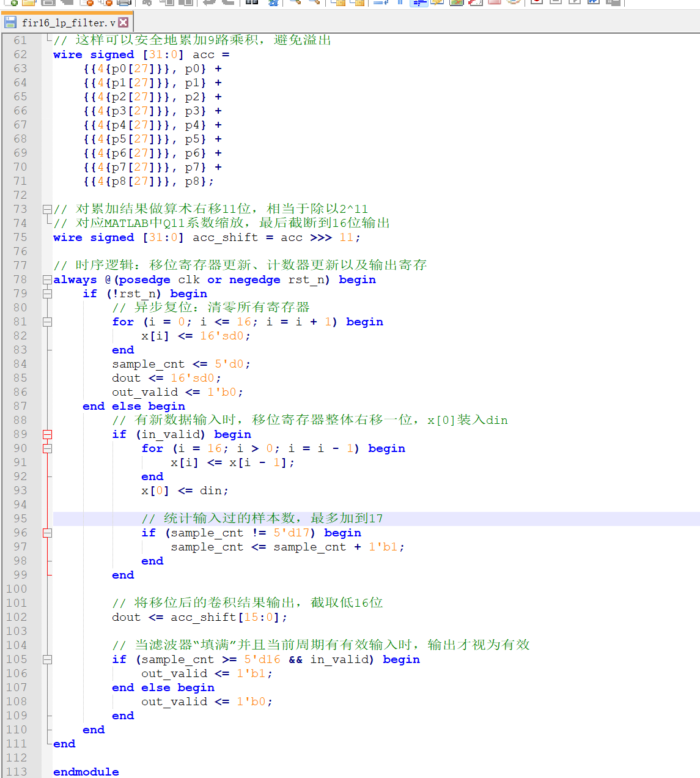Image resolution: width=700 pixels, height=778 pixels.
Task: Click "out_valid <= 1'b0;" on line 86
Action: pos(177,392)
